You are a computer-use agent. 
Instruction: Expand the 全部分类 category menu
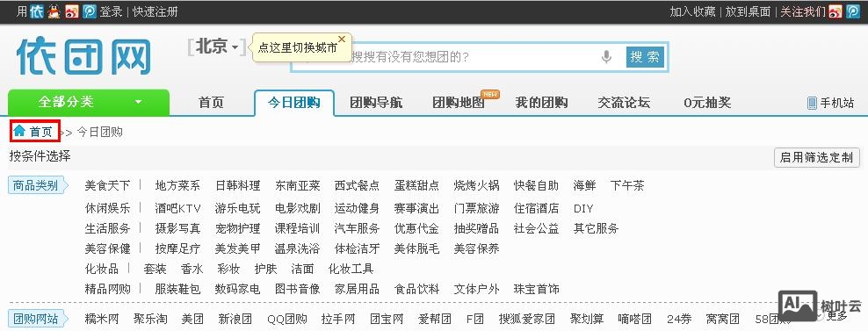click(x=89, y=103)
